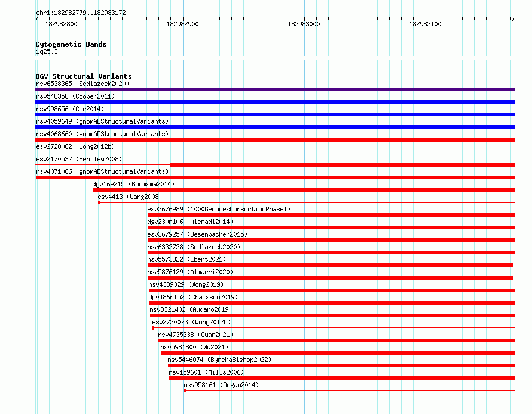Click the nsv958161 start marker square
Viewport: 532px width, 414px height.
click(x=185, y=391)
